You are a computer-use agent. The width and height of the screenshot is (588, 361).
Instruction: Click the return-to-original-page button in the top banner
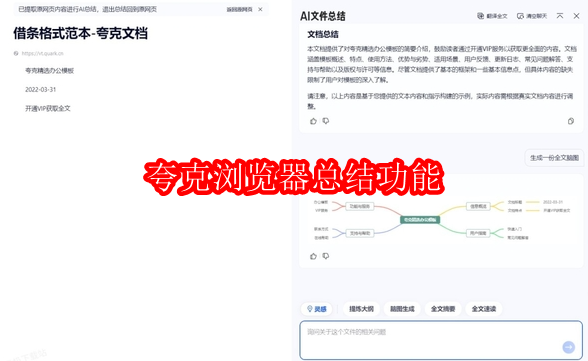point(239,9)
